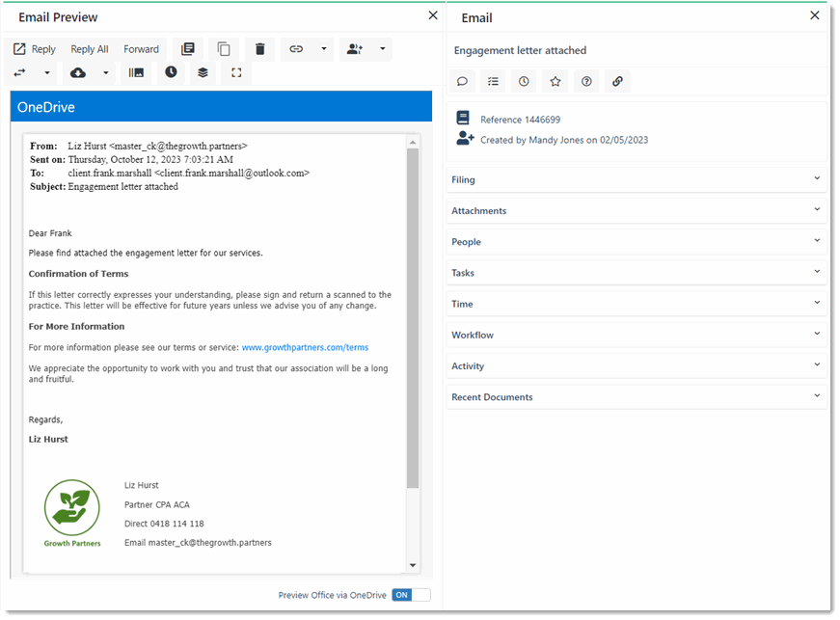Select Forward in the toolbar
Viewport: 840px width, 620px height.
point(141,48)
